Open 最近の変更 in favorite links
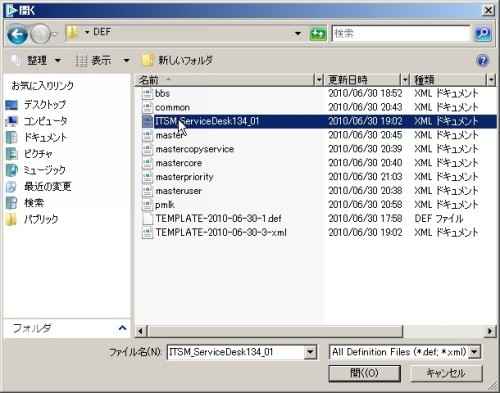The height and width of the screenshot is (393, 500). pos(47,186)
